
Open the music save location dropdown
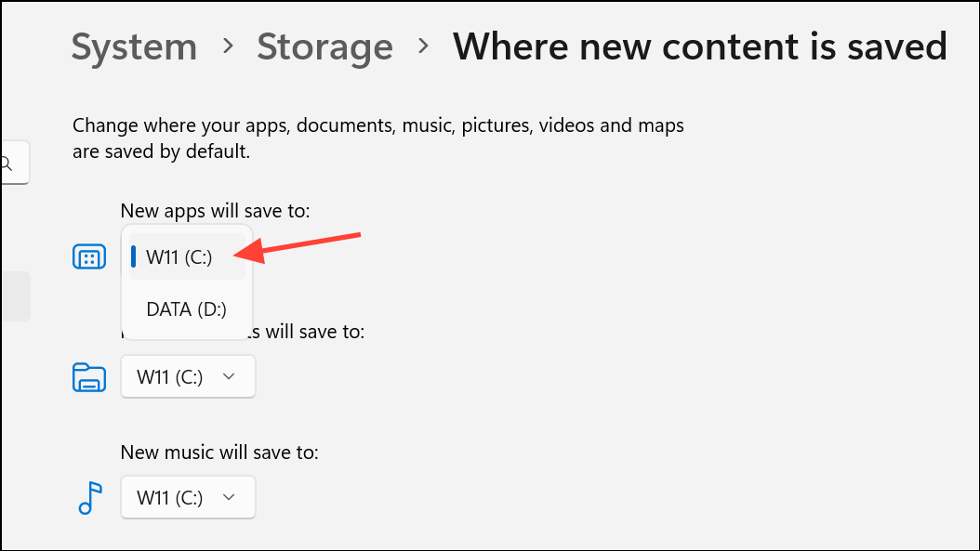[x=188, y=497]
